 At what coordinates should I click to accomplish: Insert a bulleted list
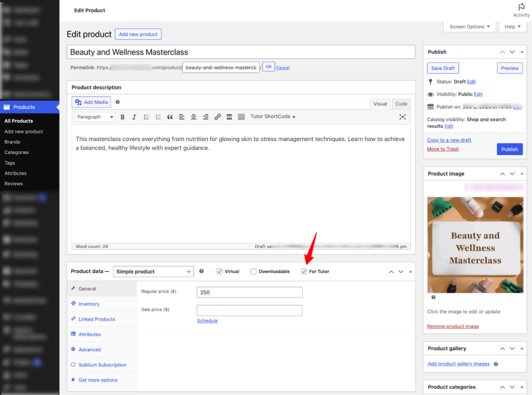point(147,117)
